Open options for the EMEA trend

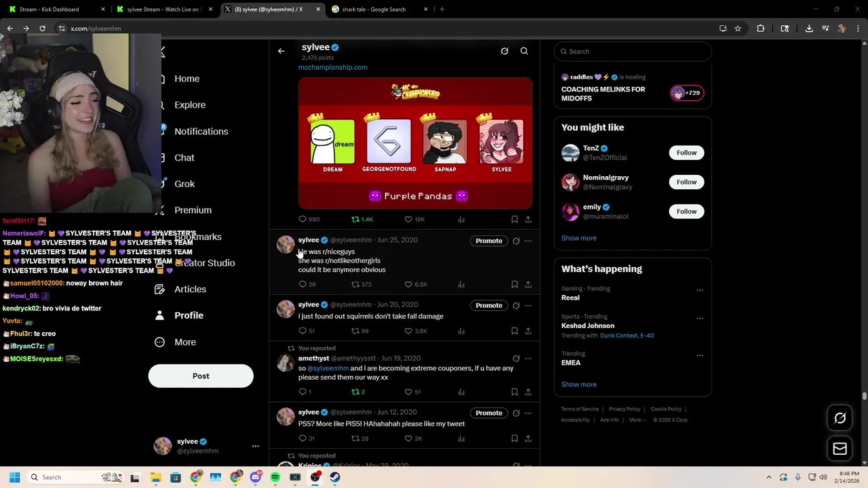point(699,354)
